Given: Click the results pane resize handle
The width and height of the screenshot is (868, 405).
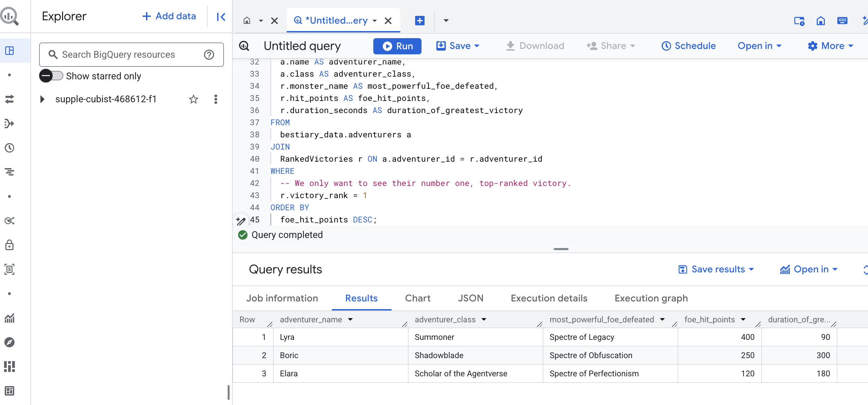Looking at the screenshot, I should (x=561, y=249).
